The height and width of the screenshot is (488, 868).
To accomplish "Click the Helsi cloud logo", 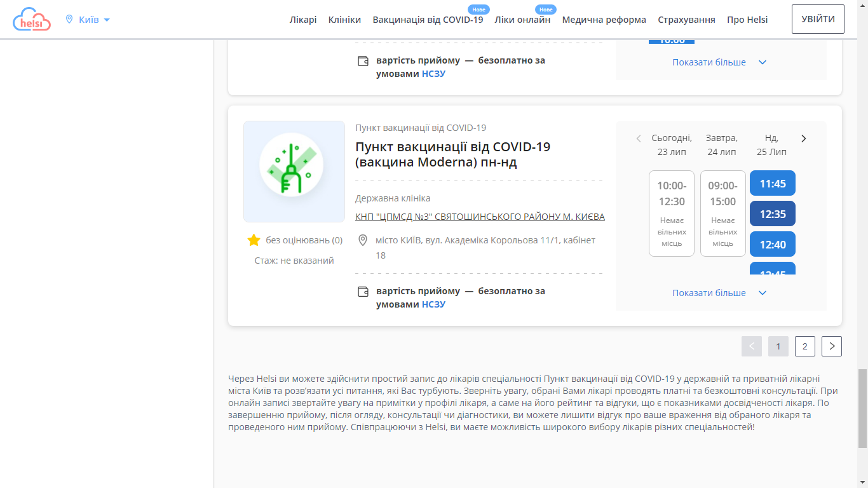I will (x=32, y=20).
